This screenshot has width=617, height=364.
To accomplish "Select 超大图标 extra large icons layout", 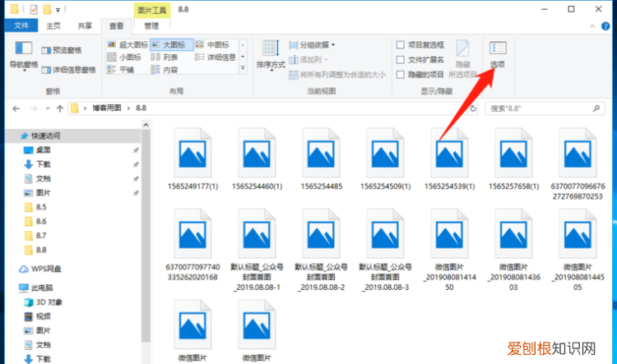I will coord(131,44).
